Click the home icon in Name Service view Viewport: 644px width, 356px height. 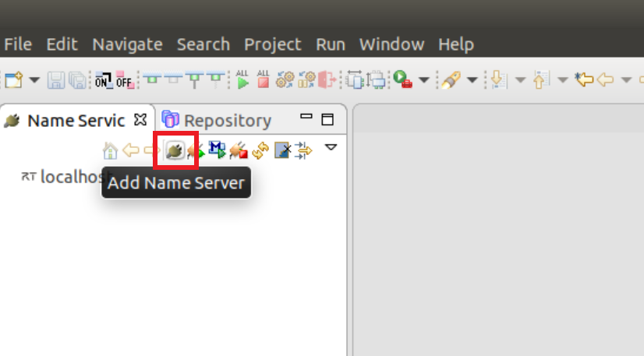point(111,150)
